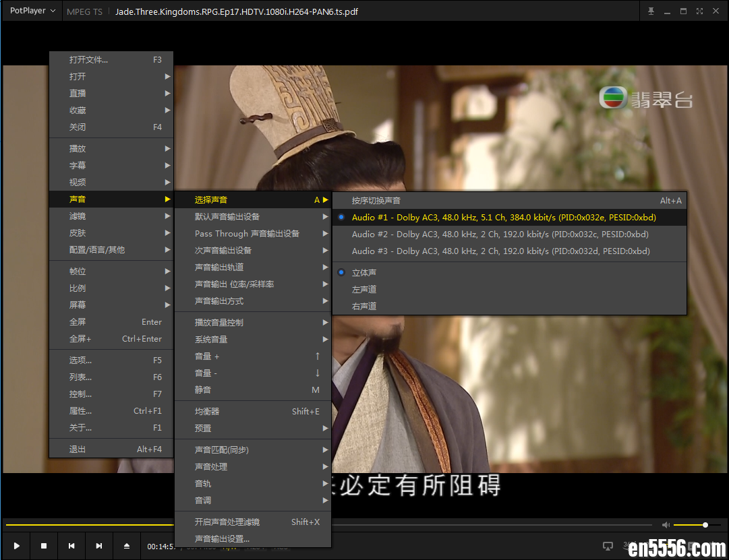Open 列表... F6 playlist
The height and width of the screenshot is (560, 729).
(111, 377)
